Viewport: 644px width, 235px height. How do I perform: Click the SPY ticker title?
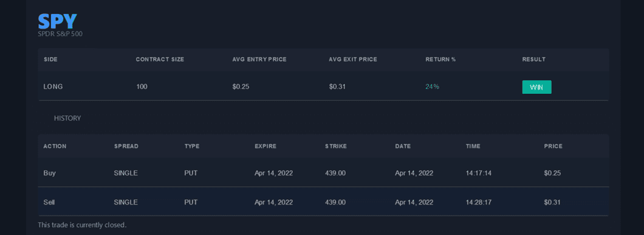(x=57, y=21)
